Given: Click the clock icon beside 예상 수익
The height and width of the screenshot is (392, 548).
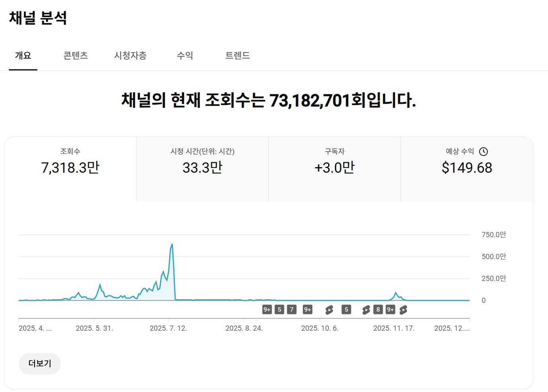Looking at the screenshot, I should tap(483, 152).
